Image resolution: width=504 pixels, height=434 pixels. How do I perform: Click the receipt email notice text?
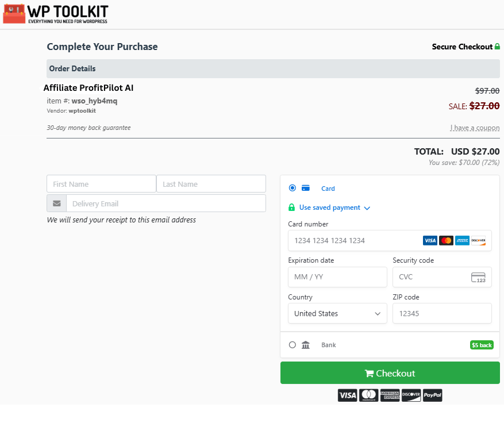pyautogui.click(x=121, y=220)
